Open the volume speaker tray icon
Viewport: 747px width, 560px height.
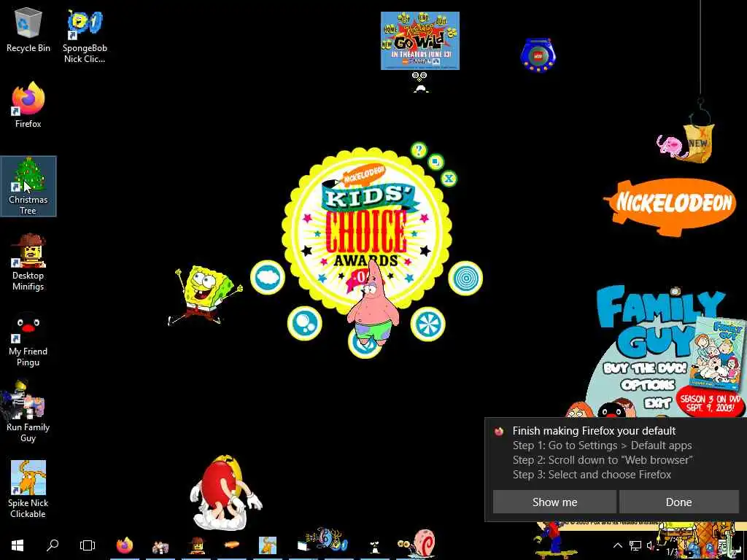651,545
